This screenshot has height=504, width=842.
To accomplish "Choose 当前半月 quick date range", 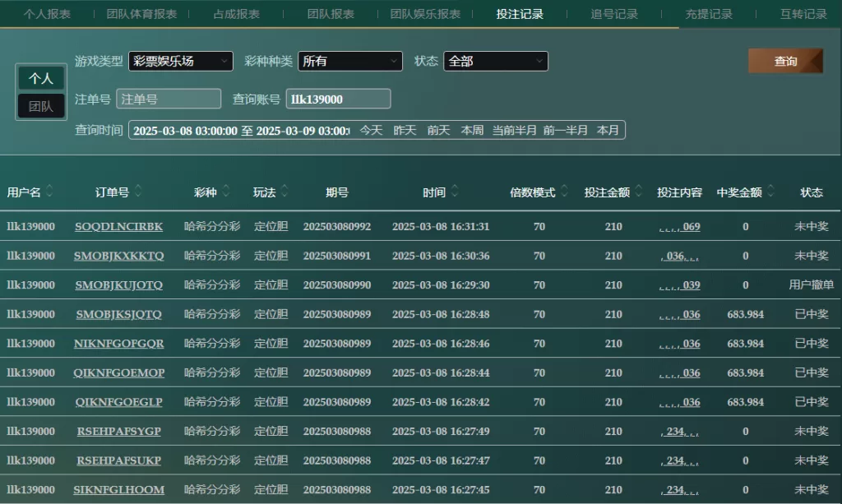I will pos(515,131).
